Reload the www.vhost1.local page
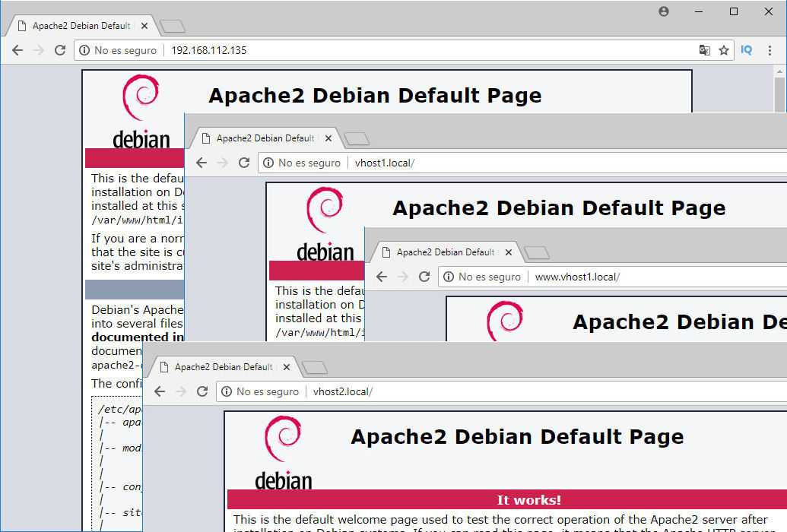This screenshot has height=532, width=787. pyautogui.click(x=424, y=277)
